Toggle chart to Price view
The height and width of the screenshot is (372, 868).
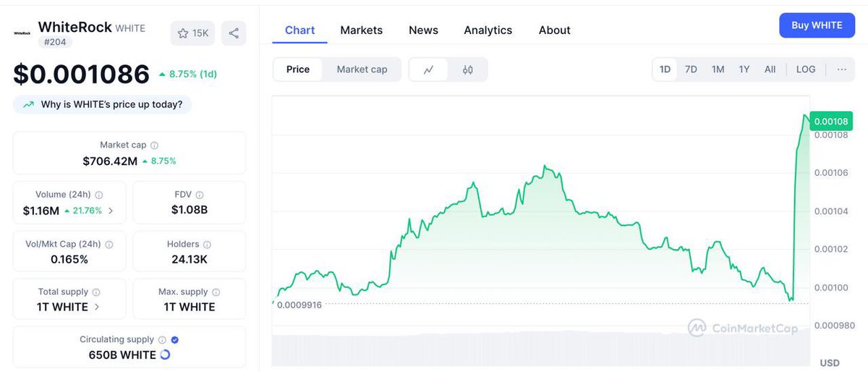tap(298, 69)
